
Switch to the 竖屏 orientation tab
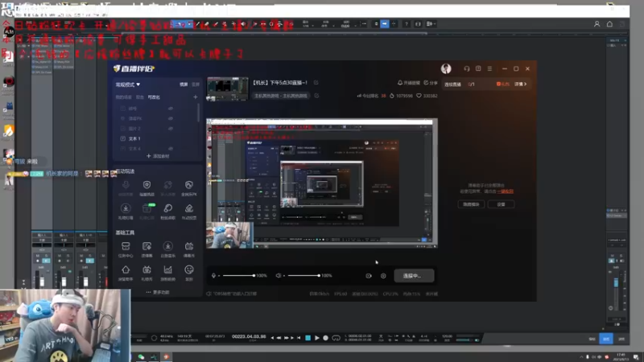click(x=196, y=84)
